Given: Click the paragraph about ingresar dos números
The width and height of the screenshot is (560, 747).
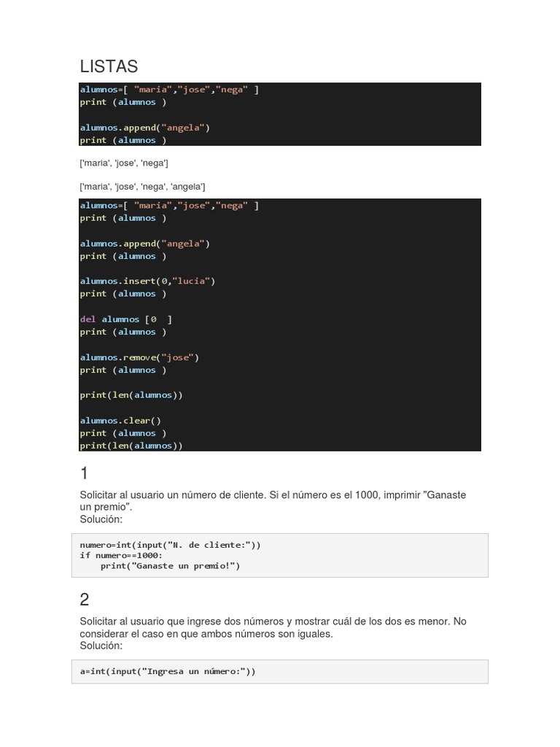Looking at the screenshot, I should pos(273,627).
